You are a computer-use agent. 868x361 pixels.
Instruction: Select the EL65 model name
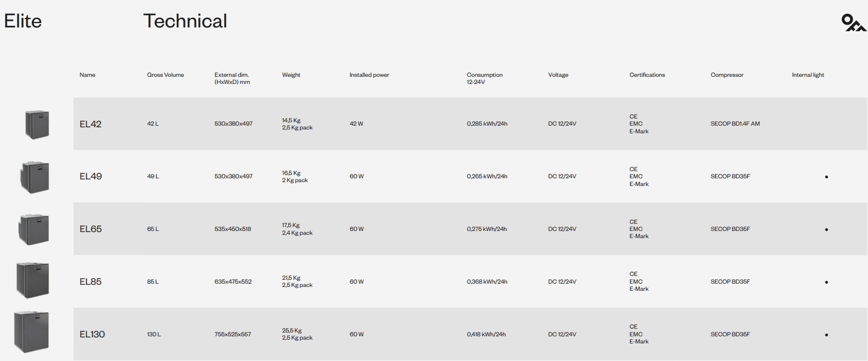91,229
